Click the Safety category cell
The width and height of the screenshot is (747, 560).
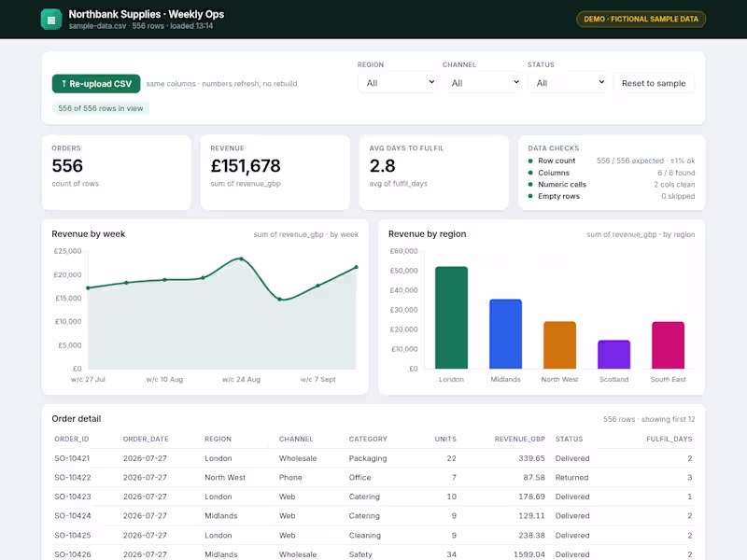tap(360, 554)
